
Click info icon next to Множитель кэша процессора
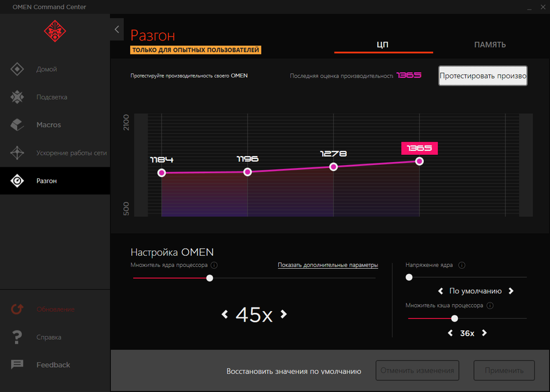[x=490, y=305]
